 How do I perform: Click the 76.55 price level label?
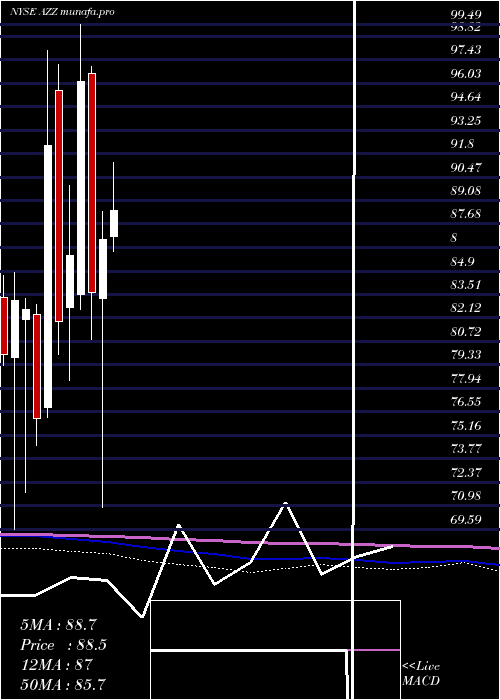click(x=466, y=402)
